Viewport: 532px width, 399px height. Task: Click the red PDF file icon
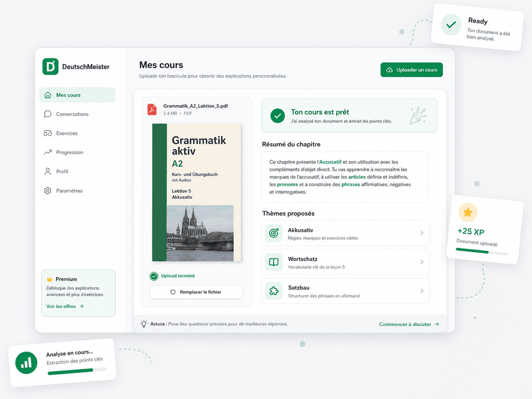(x=152, y=110)
